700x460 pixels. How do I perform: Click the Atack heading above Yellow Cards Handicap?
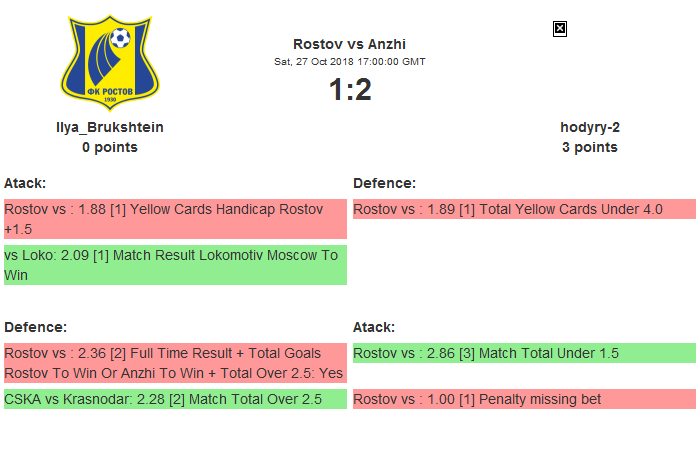click(x=25, y=183)
